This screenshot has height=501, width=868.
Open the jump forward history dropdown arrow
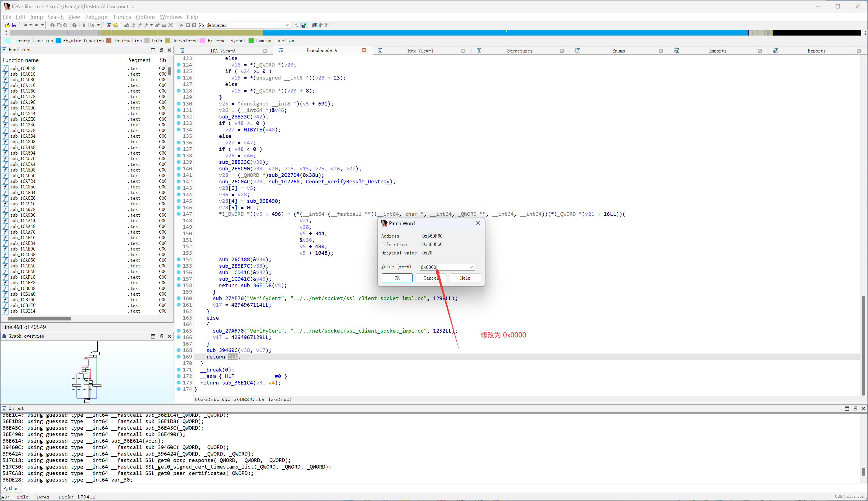pyautogui.click(x=42, y=25)
